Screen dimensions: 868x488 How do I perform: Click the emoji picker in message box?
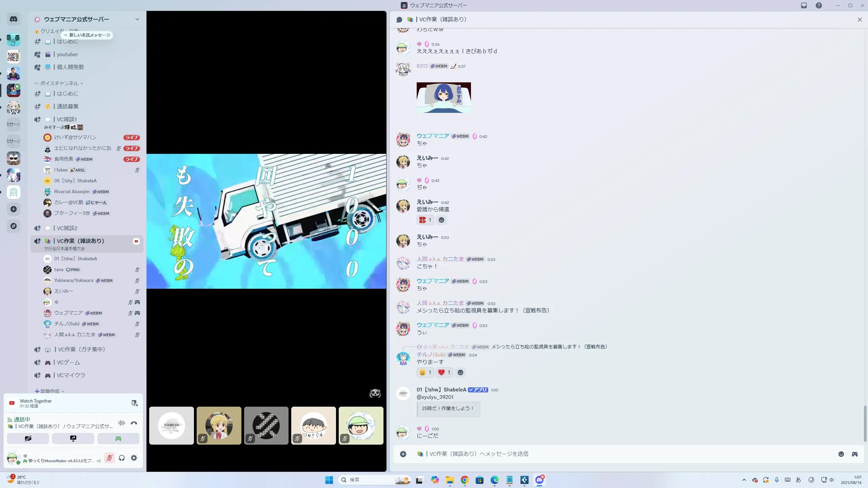pyautogui.click(x=841, y=454)
